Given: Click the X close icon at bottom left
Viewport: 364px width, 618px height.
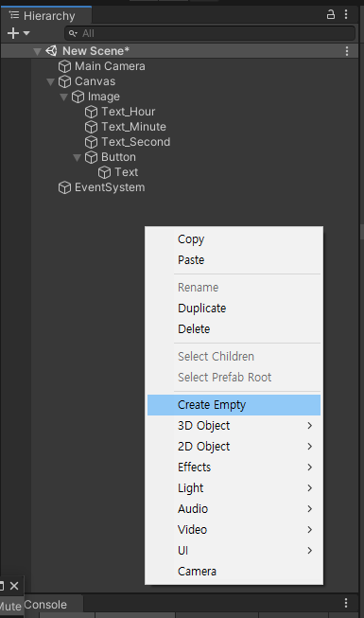Looking at the screenshot, I should pos(14,586).
